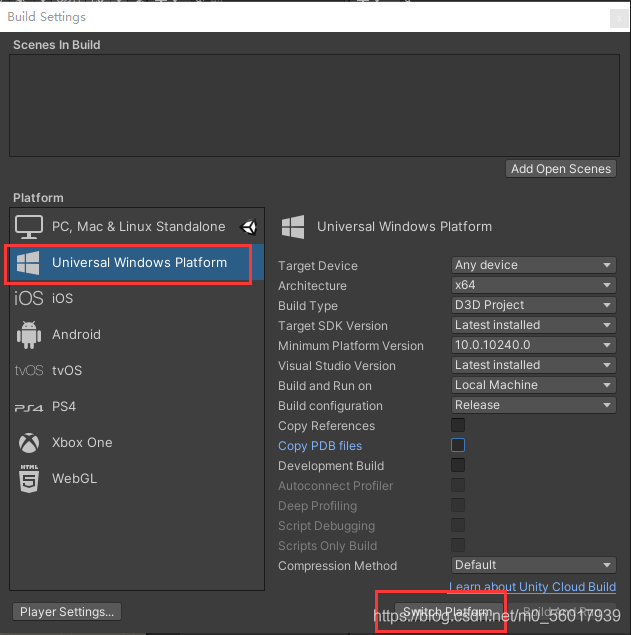This screenshot has height=635, width=631.
Task: Open the Build configuration dropdown
Action: [x=534, y=405]
